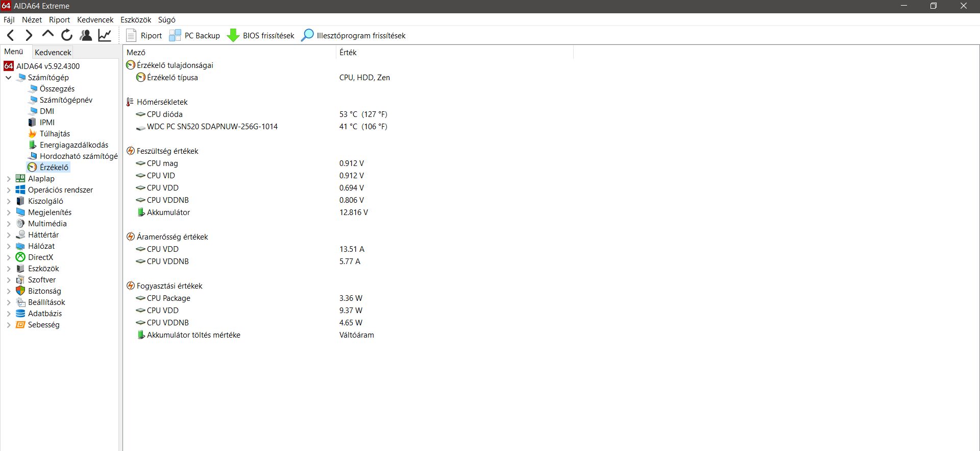Check BIOS frissítések updates

click(x=261, y=35)
